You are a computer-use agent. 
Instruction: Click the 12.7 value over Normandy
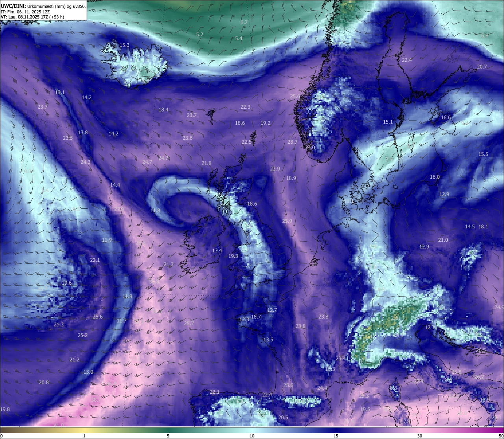[272, 310]
